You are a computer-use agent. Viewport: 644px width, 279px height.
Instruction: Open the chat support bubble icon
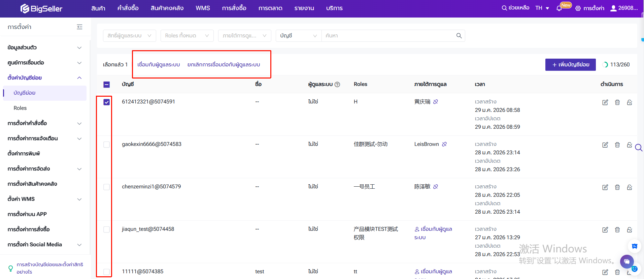(x=626, y=261)
